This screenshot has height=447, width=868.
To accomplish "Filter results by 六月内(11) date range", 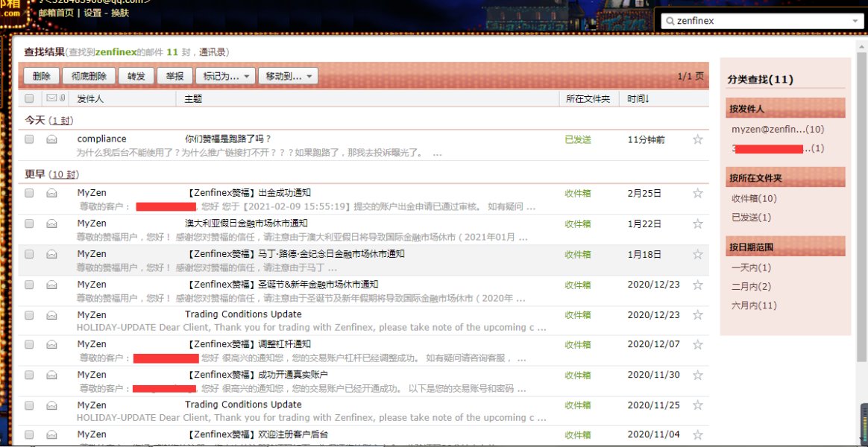I will coord(754,305).
